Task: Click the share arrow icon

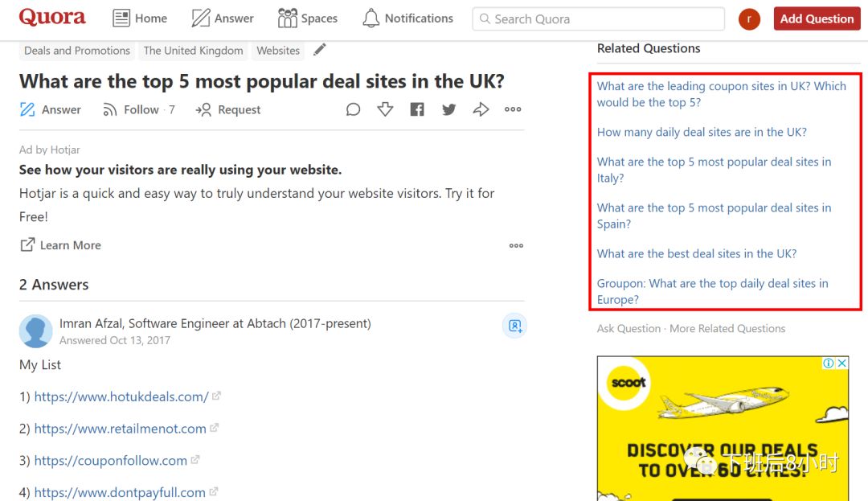Action: tap(481, 109)
